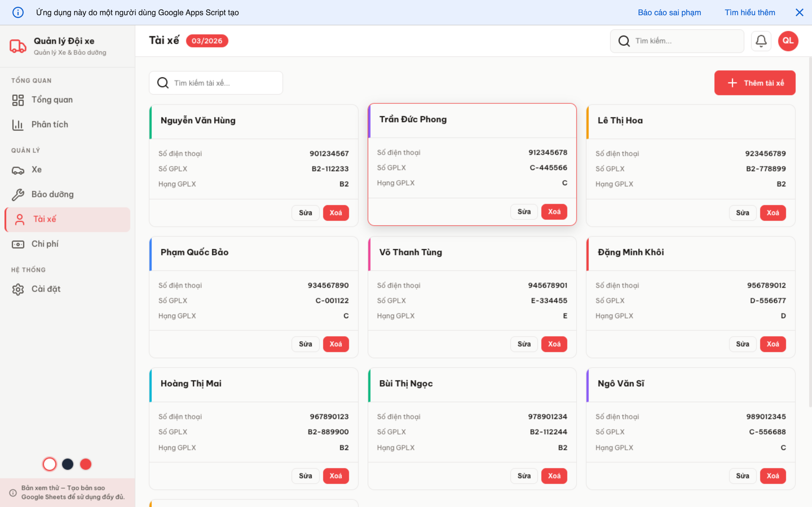Select the red theme color swatch
This screenshot has height=507, width=812.
coord(86,464)
